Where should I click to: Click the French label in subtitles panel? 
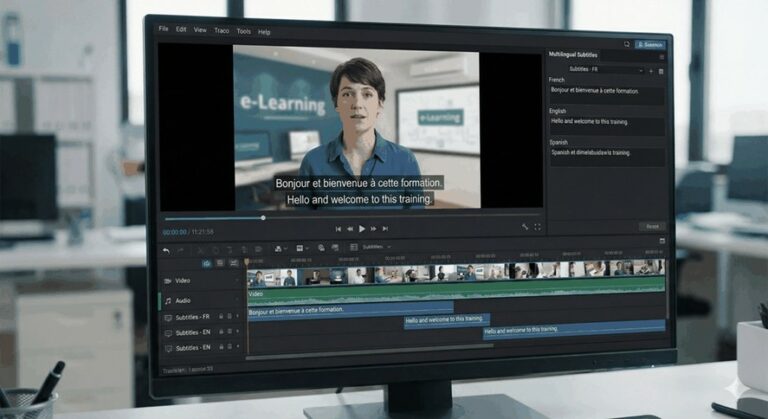click(556, 79)
